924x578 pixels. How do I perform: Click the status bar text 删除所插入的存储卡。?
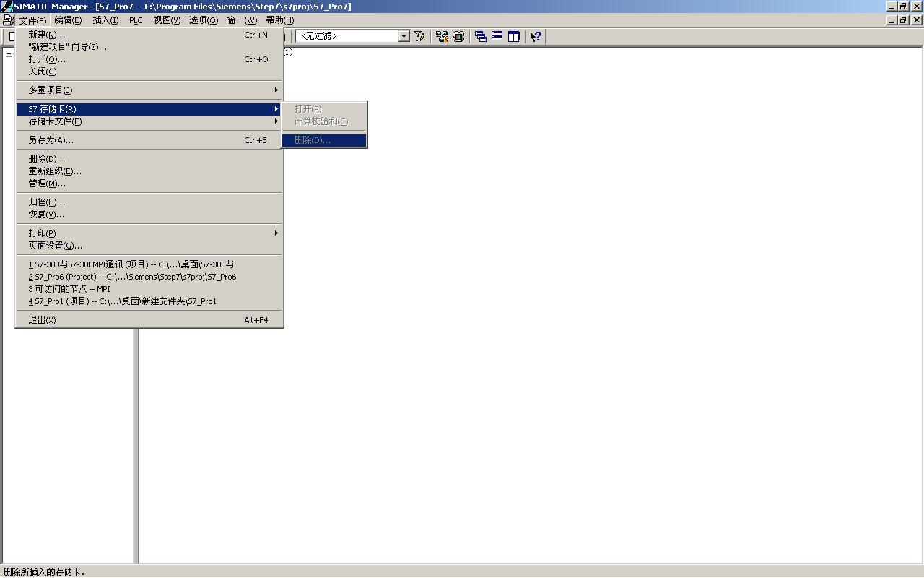[x=45, y=572]
